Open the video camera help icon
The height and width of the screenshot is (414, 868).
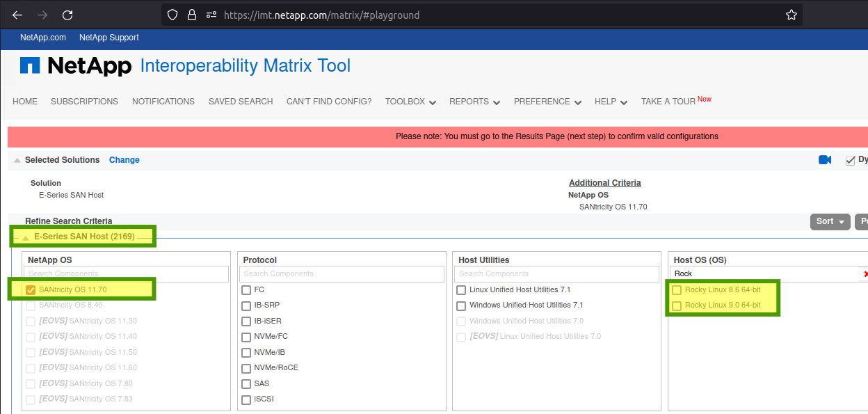coord(825,160)
